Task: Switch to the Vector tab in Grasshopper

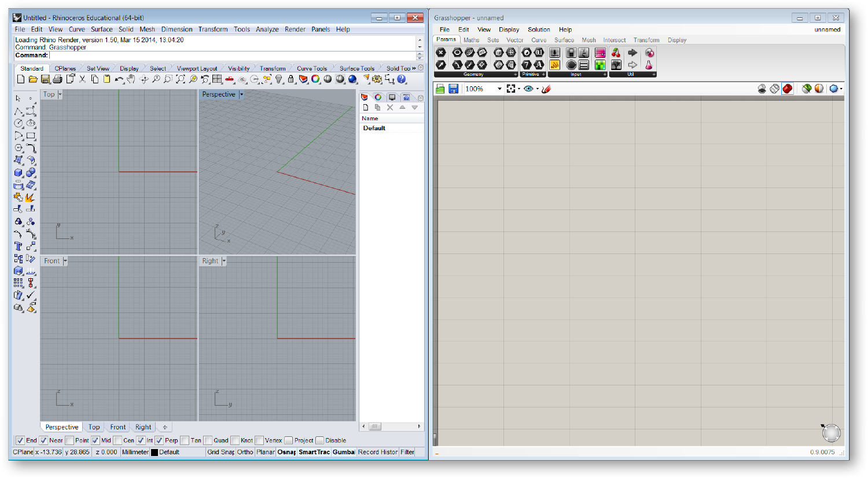Action: click(x=514, y=40)
